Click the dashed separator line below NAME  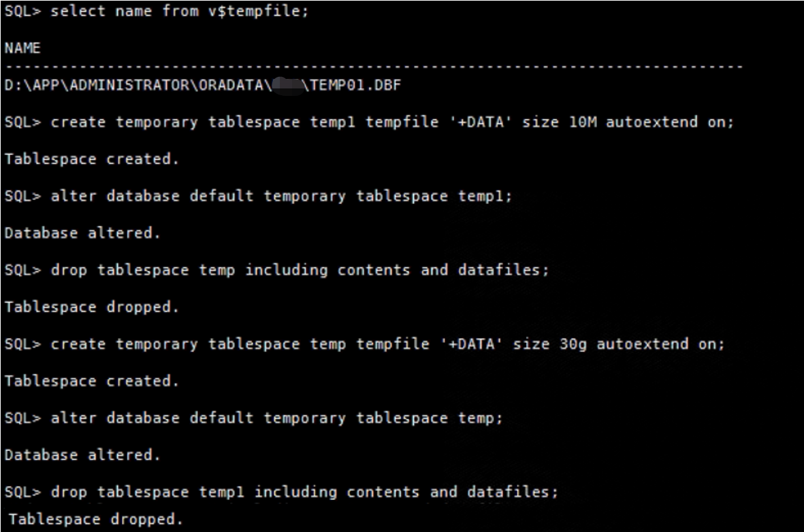[x=373, y=67]
